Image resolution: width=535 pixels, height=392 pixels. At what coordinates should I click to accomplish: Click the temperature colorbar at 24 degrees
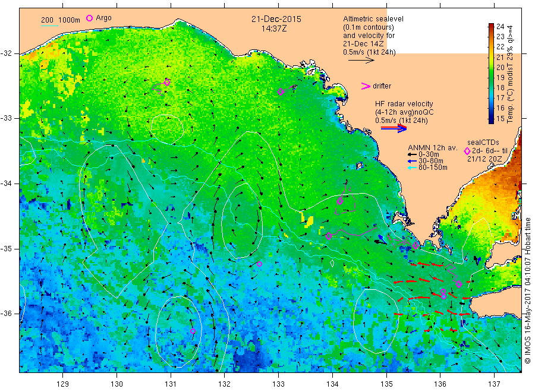click(491, 27)
